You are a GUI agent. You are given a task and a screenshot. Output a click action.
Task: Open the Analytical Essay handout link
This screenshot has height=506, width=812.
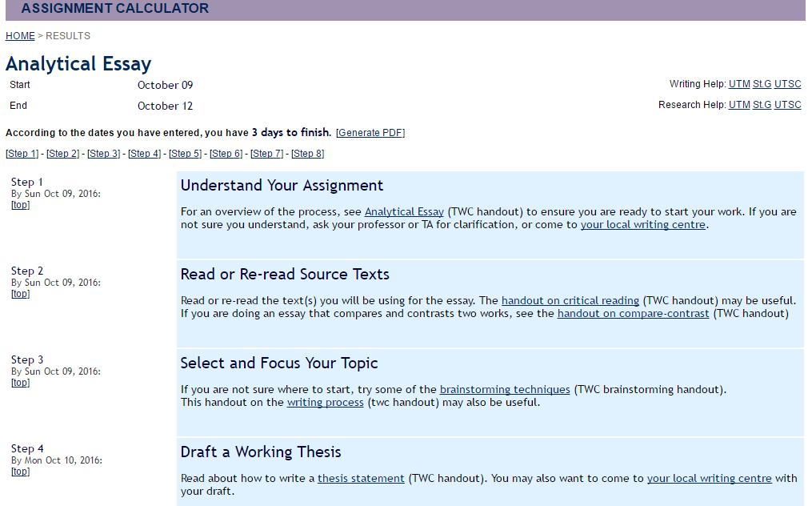tap(404, 212)
